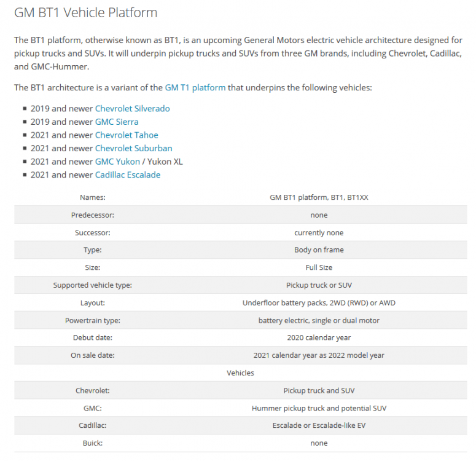Screen dimensions: 476x461
Task: Go to the Chevrolet Suburban link
Action: [133, 148]
